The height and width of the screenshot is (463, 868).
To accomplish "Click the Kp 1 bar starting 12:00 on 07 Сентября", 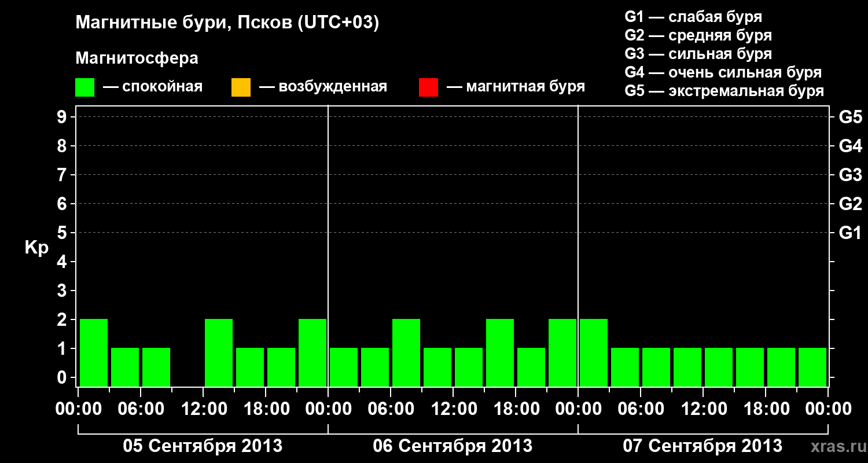I will click(x=719, y=367).
